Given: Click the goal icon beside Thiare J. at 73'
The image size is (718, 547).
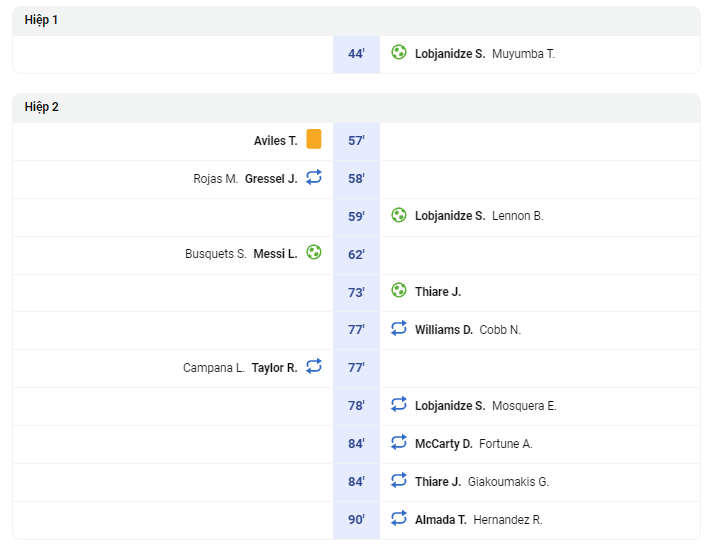Looking at the screenshot, I should tap(398, 290).
